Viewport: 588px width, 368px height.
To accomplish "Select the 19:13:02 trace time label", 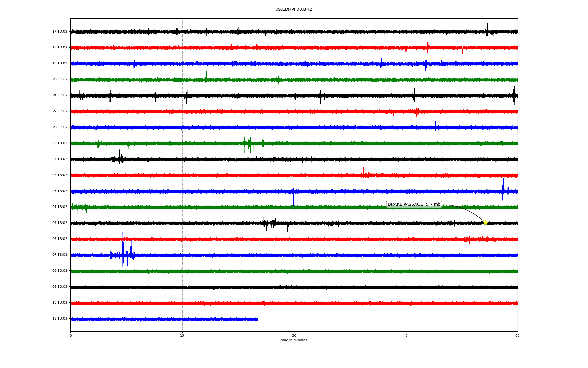I will [60, 63].
